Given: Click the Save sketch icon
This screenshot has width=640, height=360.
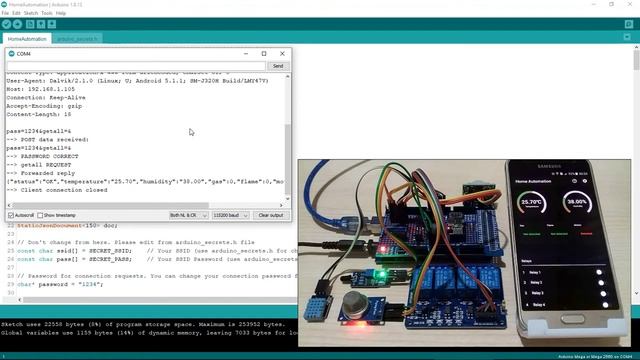Looking at the screenshot, I should click(52, 24).
